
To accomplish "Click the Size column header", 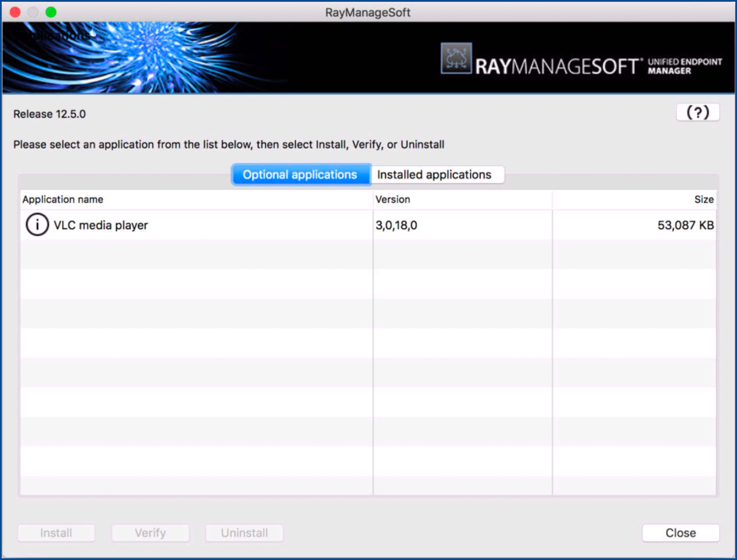I will (703, 199).
